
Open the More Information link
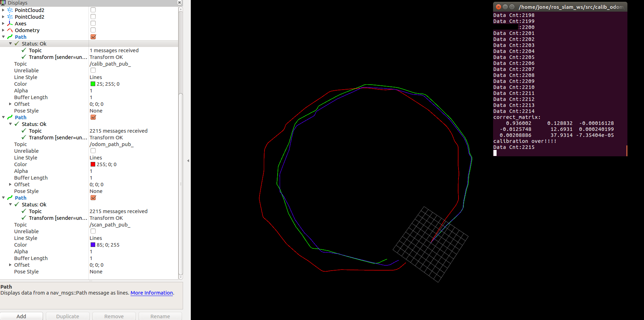152,293
